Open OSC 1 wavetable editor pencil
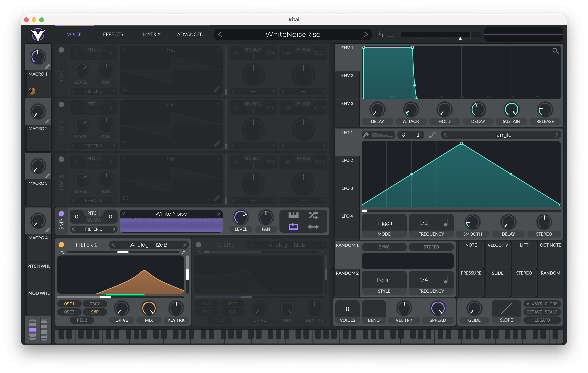This screenshot has height=373, width=588. click(217, 89)
